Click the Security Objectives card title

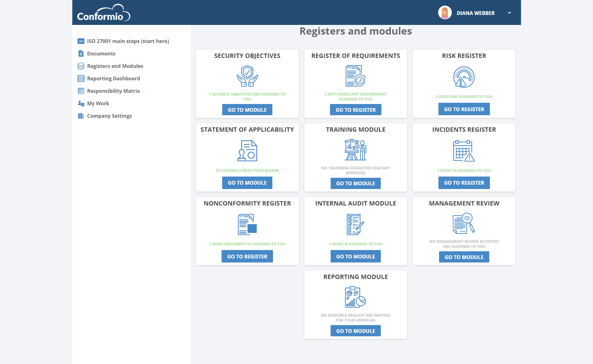pos(247,56)
